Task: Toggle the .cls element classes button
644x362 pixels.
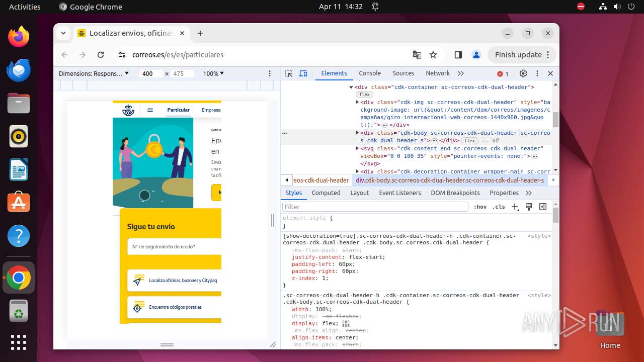Action: pyautogui.click(x=499, y=207)
